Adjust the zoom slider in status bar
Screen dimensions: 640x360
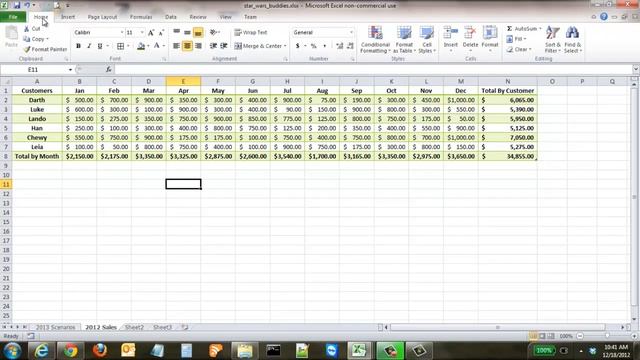pyautogui.click(x=607, y=336)
